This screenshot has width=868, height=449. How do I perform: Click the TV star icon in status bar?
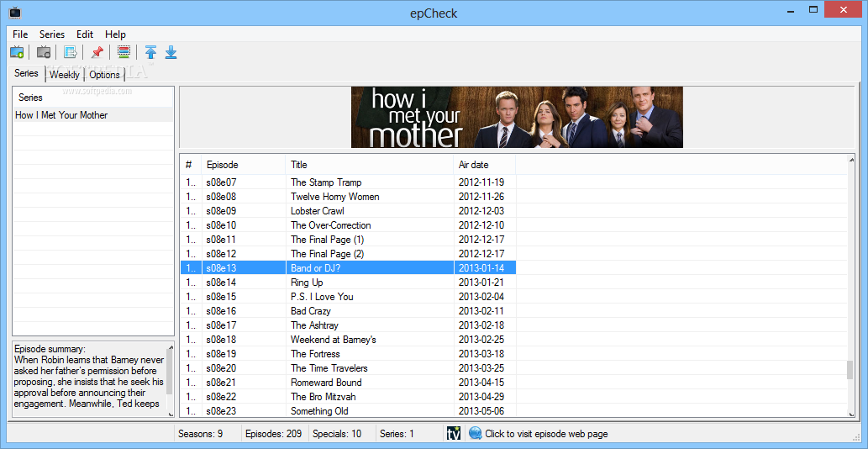tap(454, 434)
